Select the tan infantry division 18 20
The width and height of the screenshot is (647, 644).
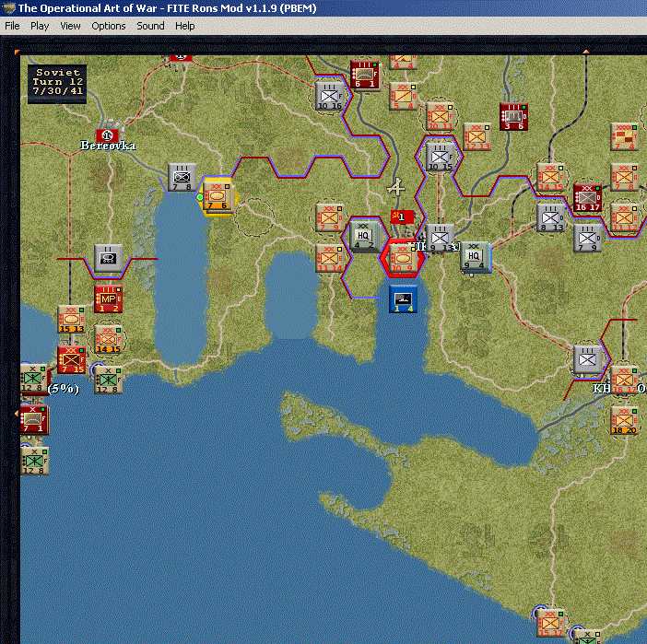624,420
